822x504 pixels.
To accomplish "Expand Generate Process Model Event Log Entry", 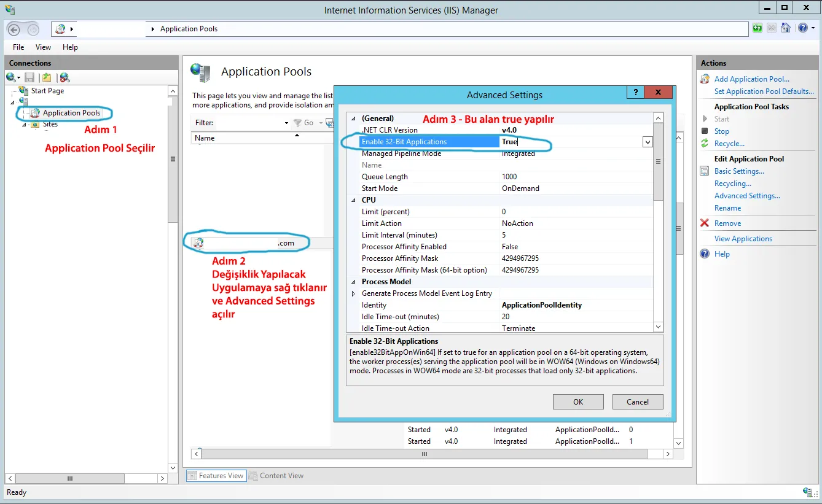I will [x=353, y=293].
